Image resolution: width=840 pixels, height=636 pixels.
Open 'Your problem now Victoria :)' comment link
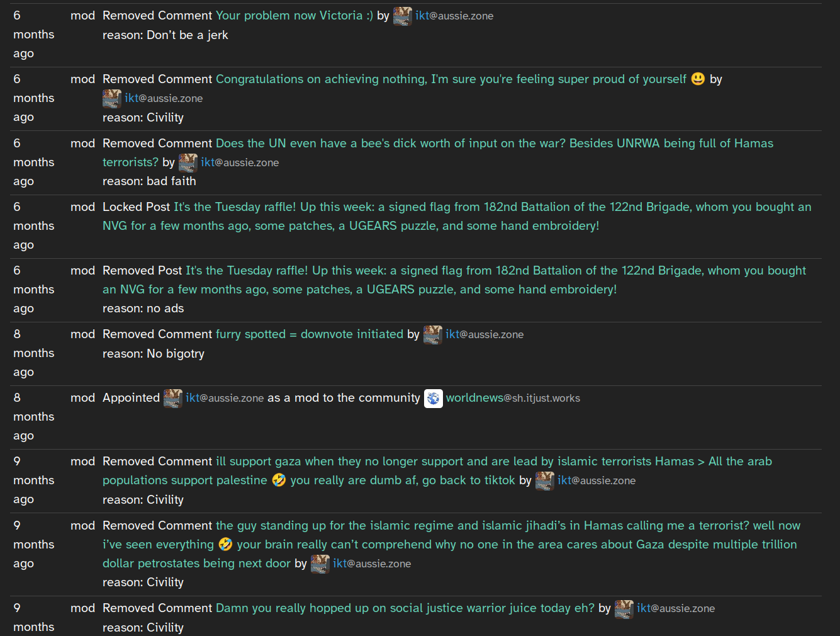coord(294,16)
